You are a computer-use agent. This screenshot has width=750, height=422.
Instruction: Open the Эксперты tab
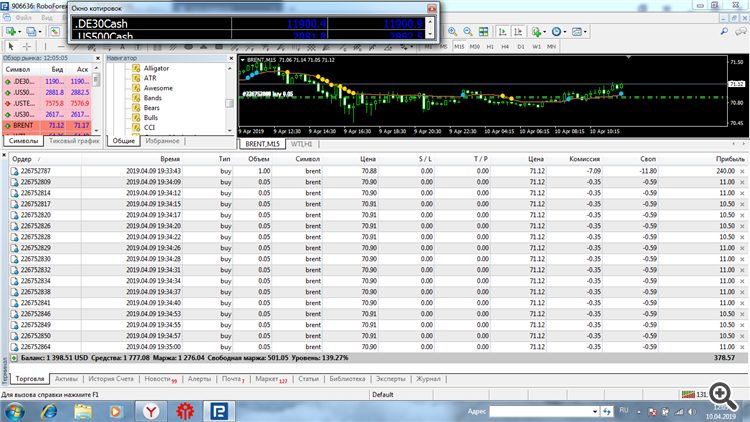click(x=390, y=378)
